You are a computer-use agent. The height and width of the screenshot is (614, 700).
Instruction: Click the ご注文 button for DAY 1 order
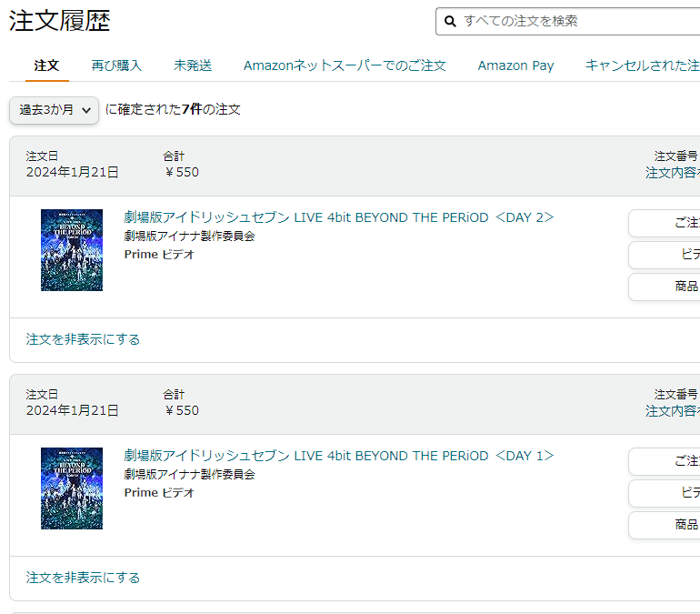[x=665, y=461]
